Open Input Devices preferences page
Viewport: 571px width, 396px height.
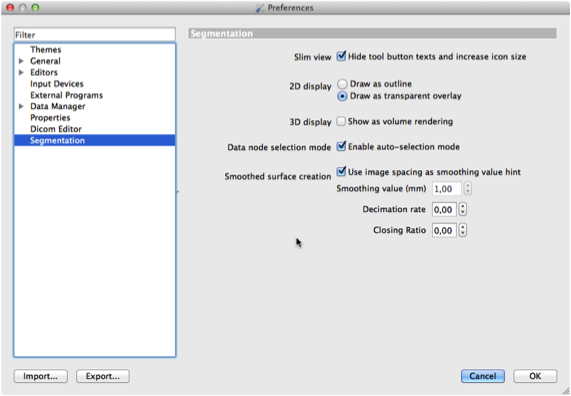pos(57,84)
